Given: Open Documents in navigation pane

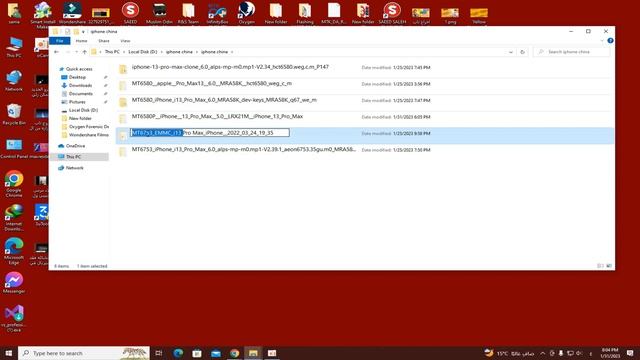Looking at the screenshot, I should (80, 93).
